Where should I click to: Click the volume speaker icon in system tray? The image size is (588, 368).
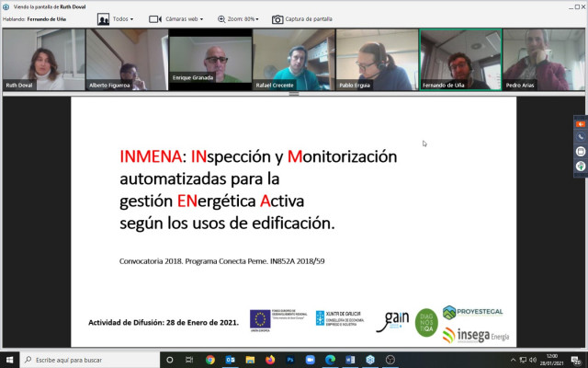coord(533,360)
